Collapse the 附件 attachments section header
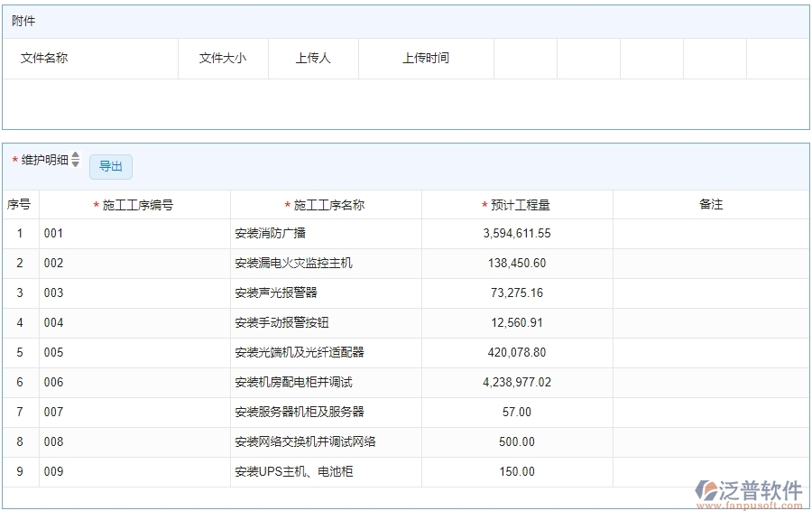The width and height of the screenshot is (812, 520). (x=23, y=19)
